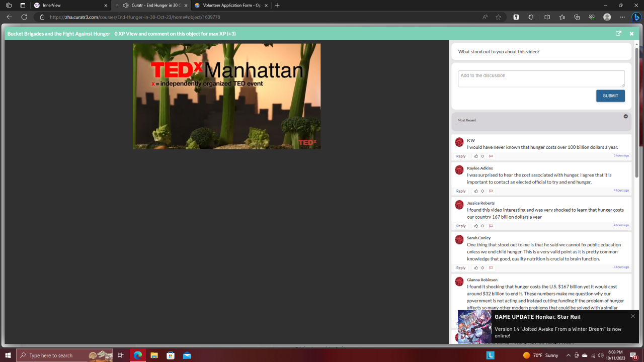
Task: Expand the Most Recent sort dropdown
Action: [x=626, y=116]
